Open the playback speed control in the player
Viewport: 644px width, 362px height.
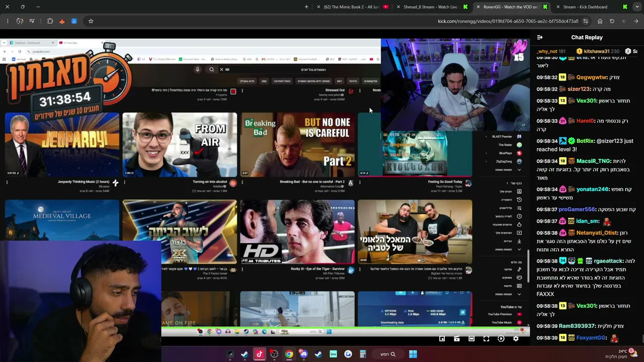pos(501,339)
